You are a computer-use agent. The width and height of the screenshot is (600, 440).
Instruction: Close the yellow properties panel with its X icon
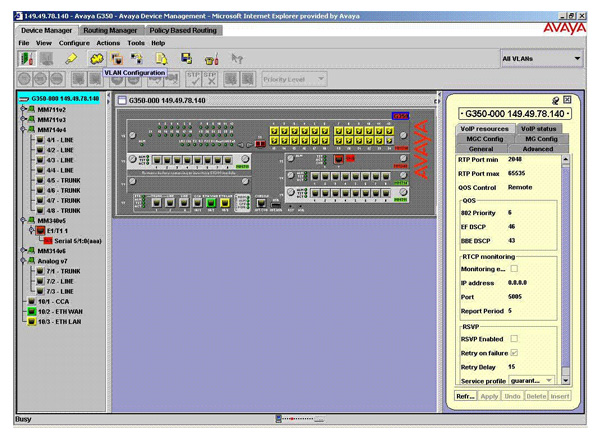pos(567,100)
